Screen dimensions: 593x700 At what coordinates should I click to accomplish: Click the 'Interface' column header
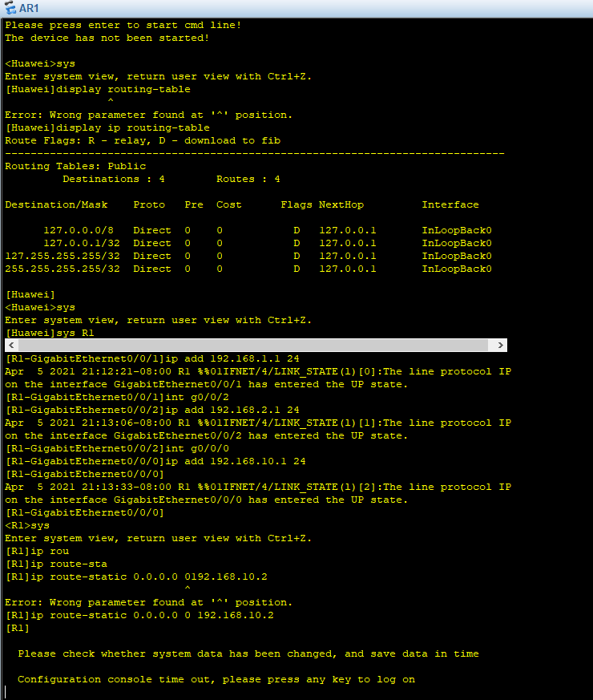[450, 204]
